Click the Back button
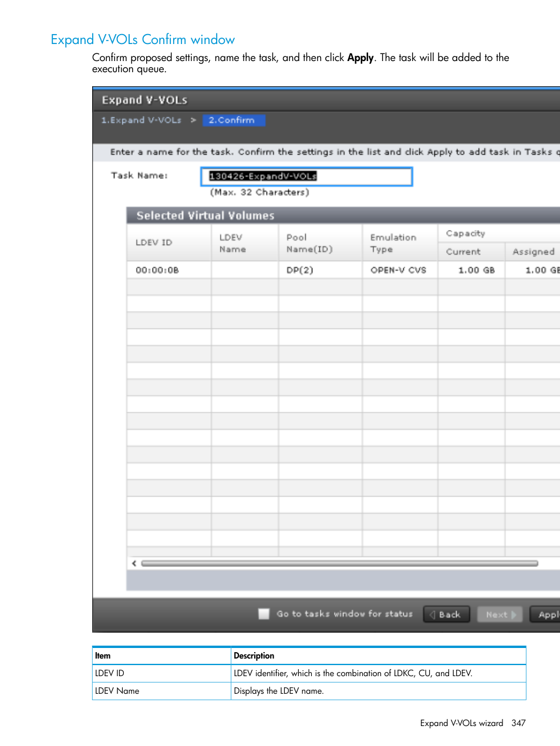This screenshot has width=560, height=746. click(446, 615)
